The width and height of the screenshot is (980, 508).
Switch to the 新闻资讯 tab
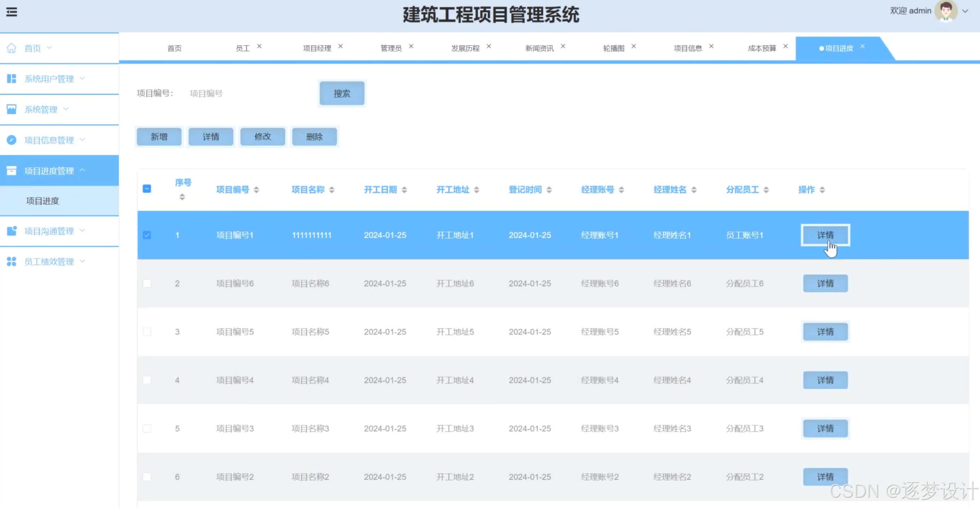539,48
